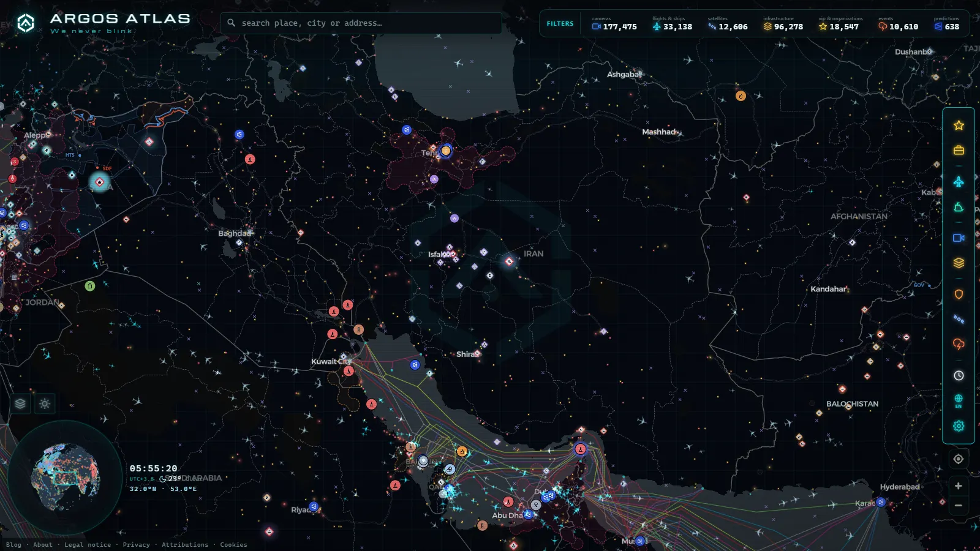Toggle the flights & ships 33,138 filter
Image resolution: width=980 pixels, height=551 pixels.
pos(672,24)
